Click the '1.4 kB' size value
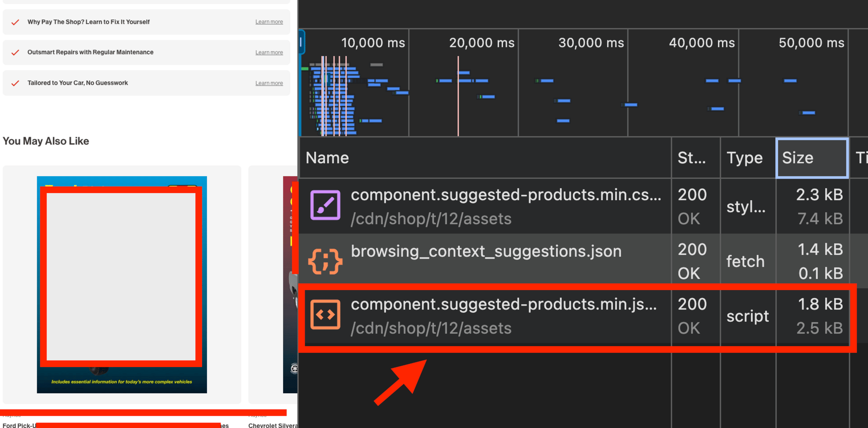This screenshot has width=868, height=428. coord(820,249)
